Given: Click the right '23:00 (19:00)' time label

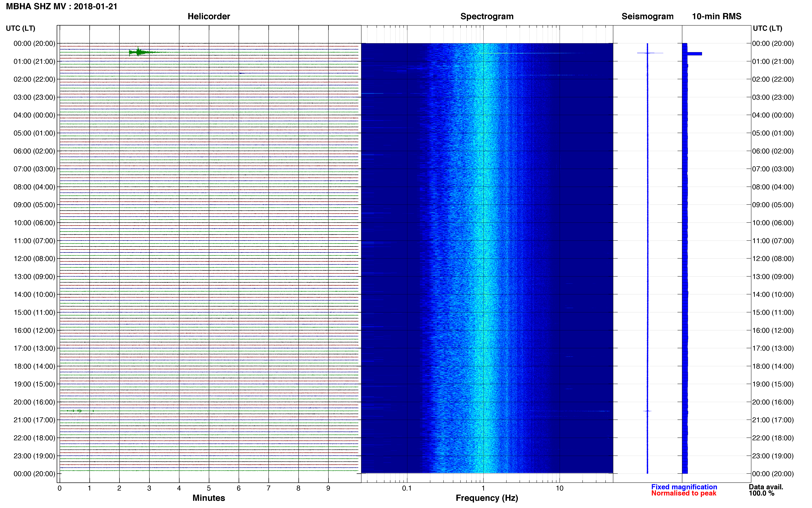Looking at the screenshot, I should click(773, 456).
